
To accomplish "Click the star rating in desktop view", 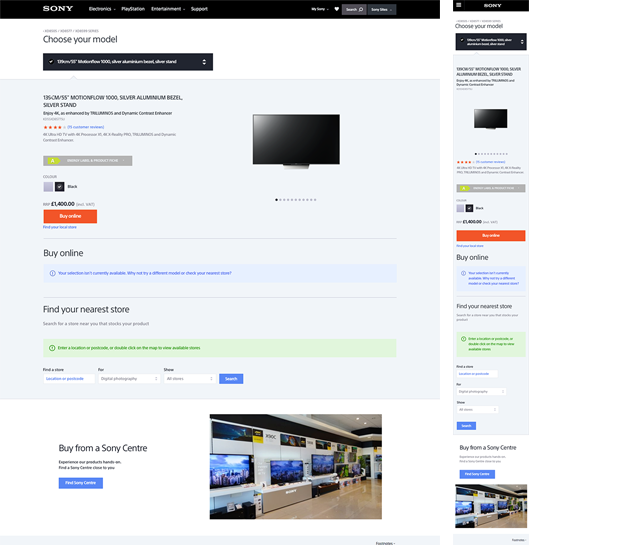I will (54, 127).
